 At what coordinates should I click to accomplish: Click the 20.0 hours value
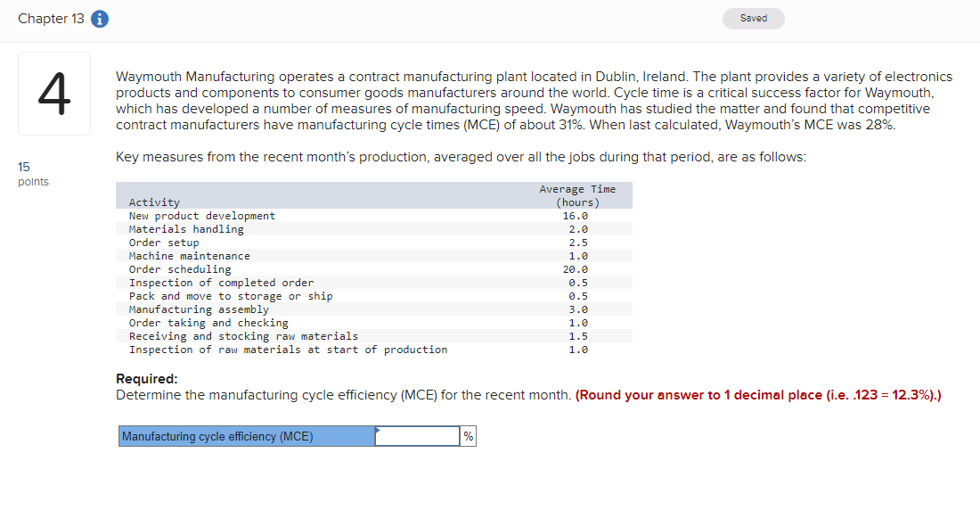tap(575, 269)
